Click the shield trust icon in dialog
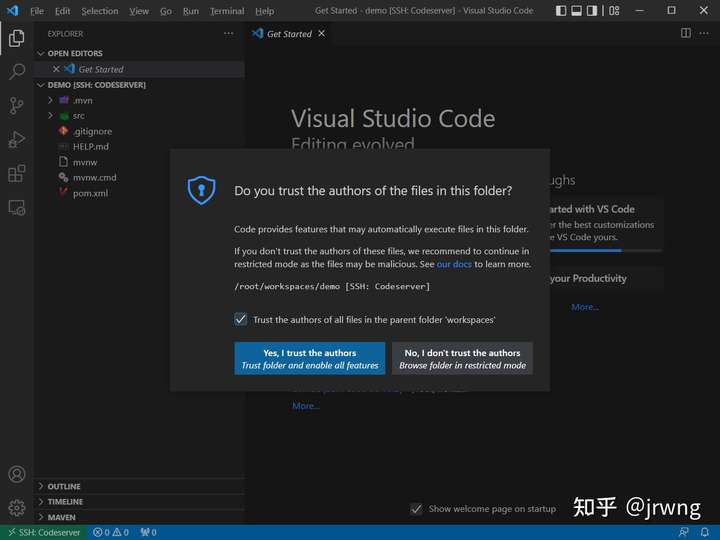The height and width of the screenshot is (540, 720). pos(201,190)
